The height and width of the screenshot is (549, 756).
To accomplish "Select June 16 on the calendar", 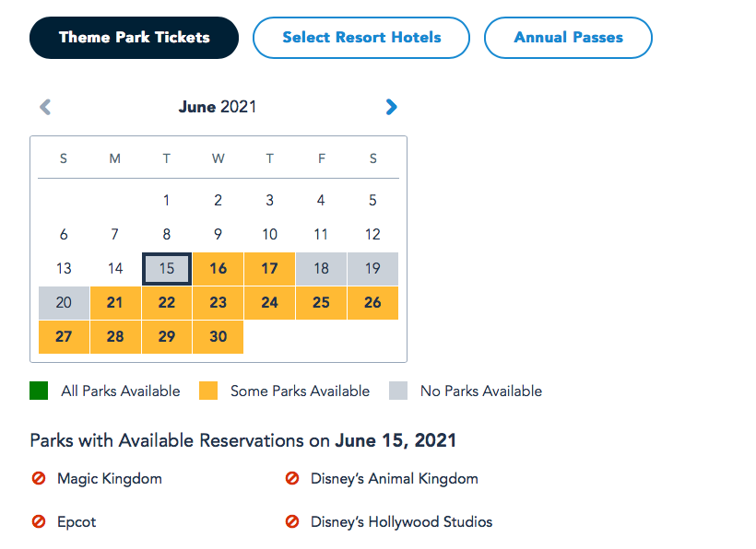I will pyautogui.click(x=219, y=269).
